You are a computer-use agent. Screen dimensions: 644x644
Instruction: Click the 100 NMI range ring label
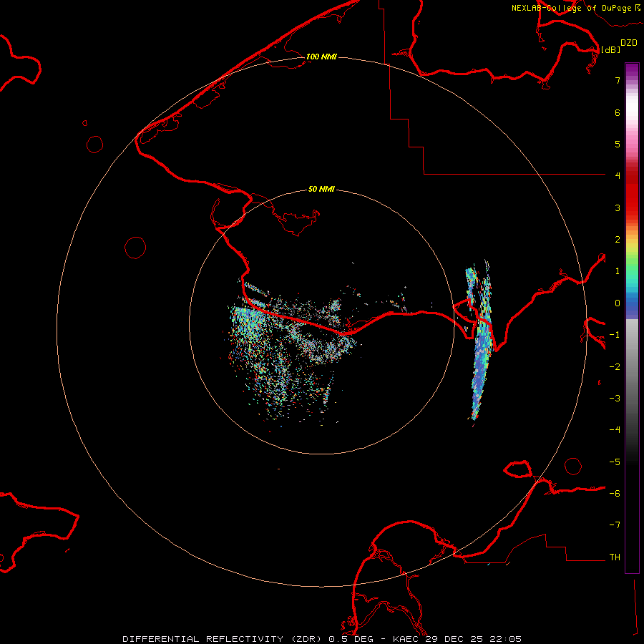point(321,57)
